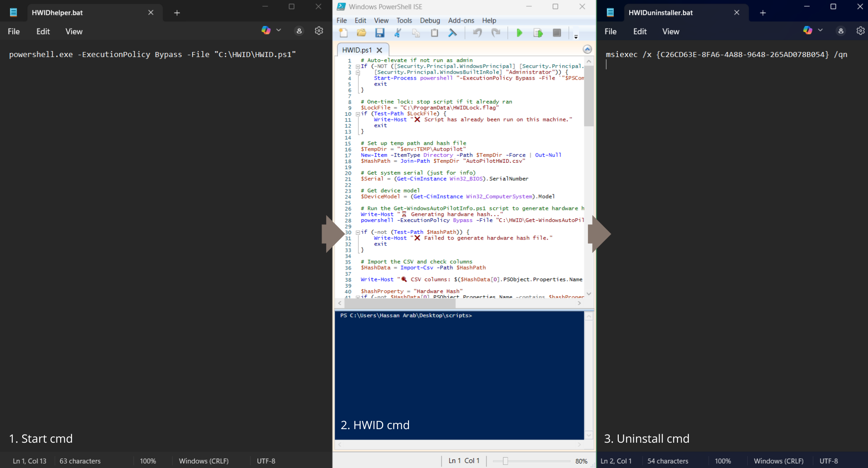Viewport: 868px width, 468px height.
Task: Collapse the code fold at line 30
Action: (x=358, y=232)
